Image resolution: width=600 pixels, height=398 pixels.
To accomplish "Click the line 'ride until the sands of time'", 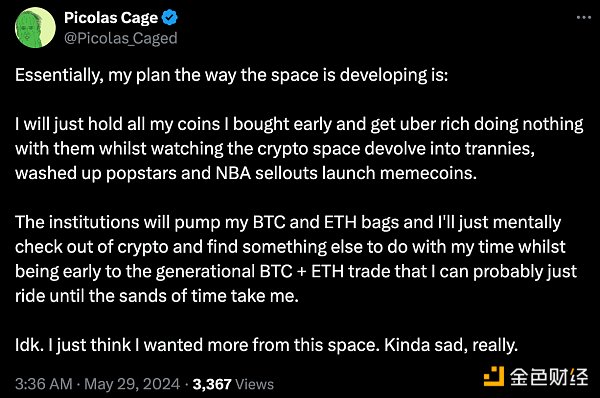I will point(157,296).
